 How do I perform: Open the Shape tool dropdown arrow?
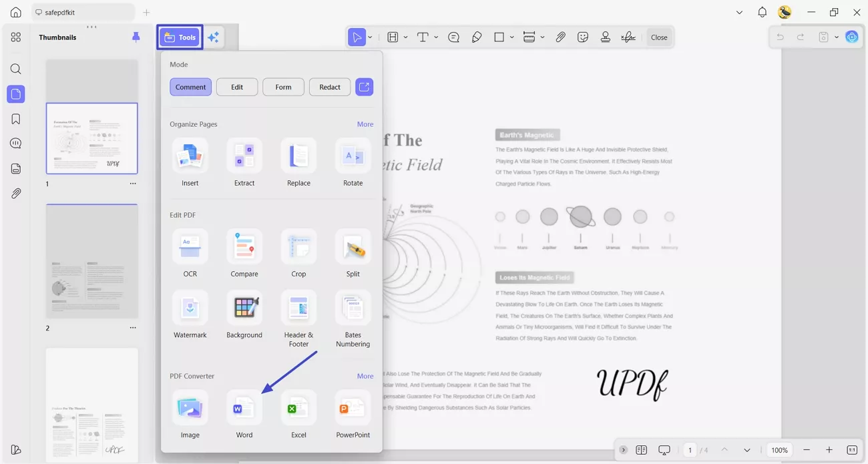tap(511, 37)
